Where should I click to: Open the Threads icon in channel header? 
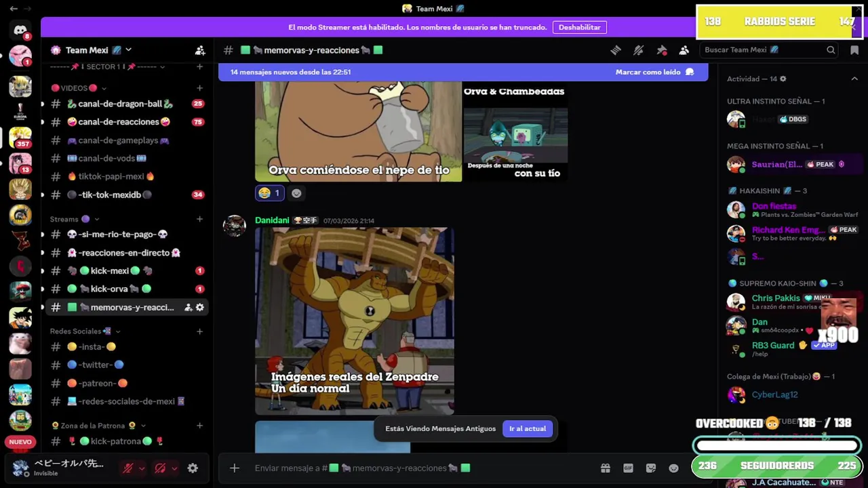616,50
